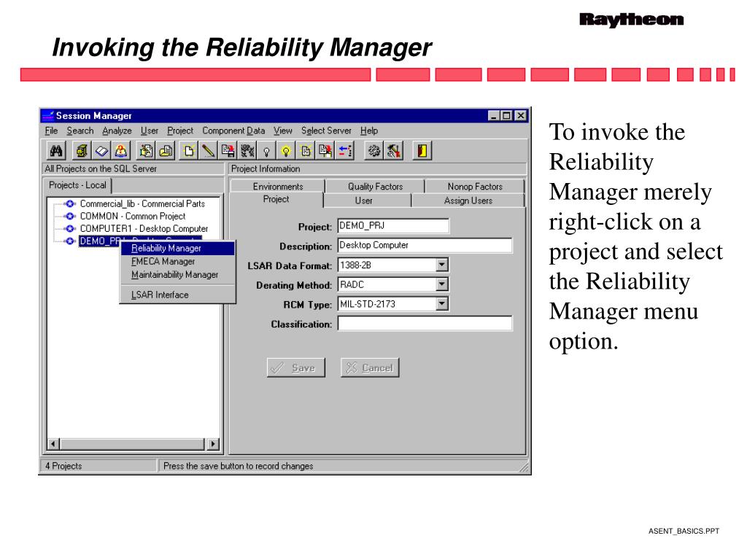Click the Project name input field

pos(393,226)
